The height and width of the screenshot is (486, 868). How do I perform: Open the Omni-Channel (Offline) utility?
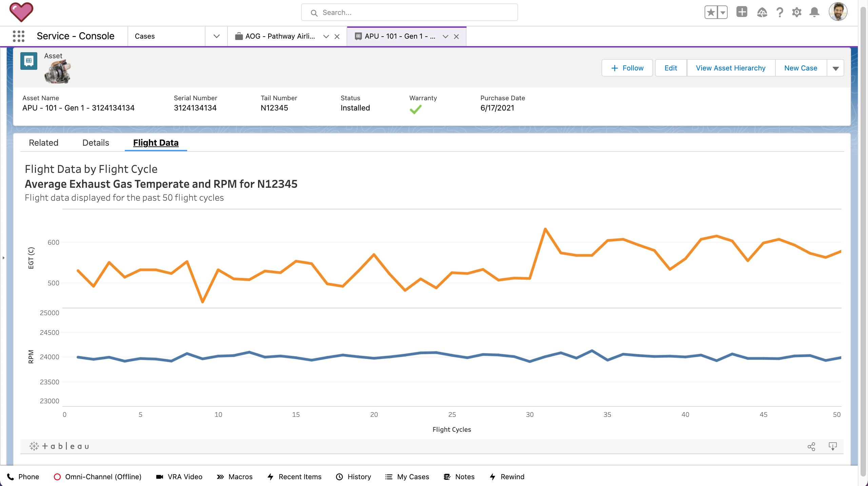(98, 477)
